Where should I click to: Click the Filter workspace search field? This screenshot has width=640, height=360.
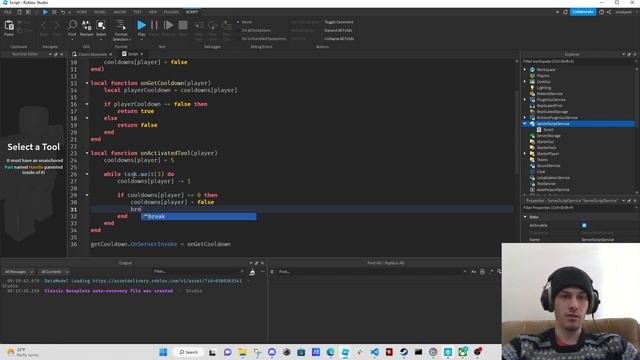pos(578,62)
